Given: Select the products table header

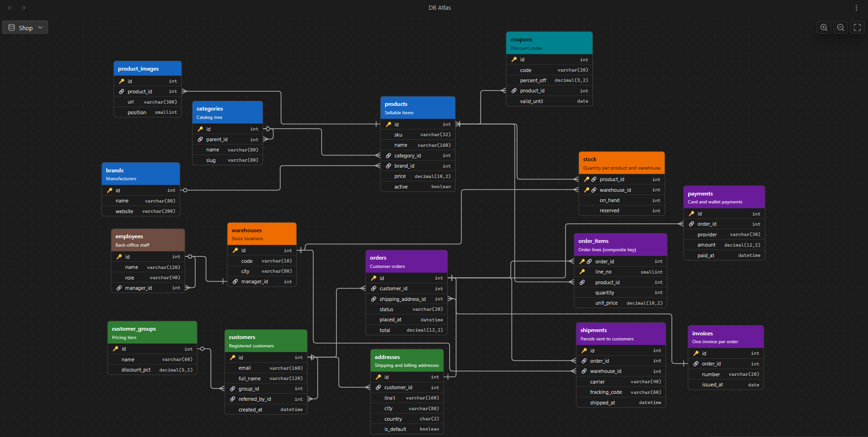Looking at the screenshot, I should tap(418, 108).
